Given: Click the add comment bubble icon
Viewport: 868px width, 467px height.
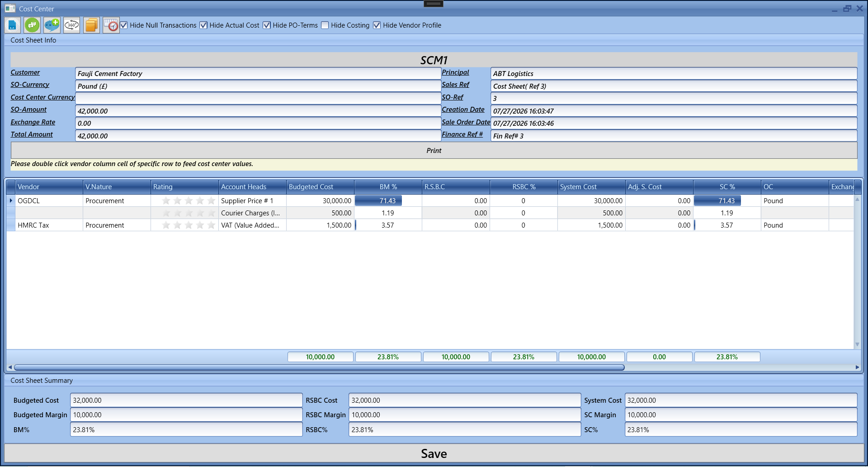Looking at the screenshot, I should 52,25.
